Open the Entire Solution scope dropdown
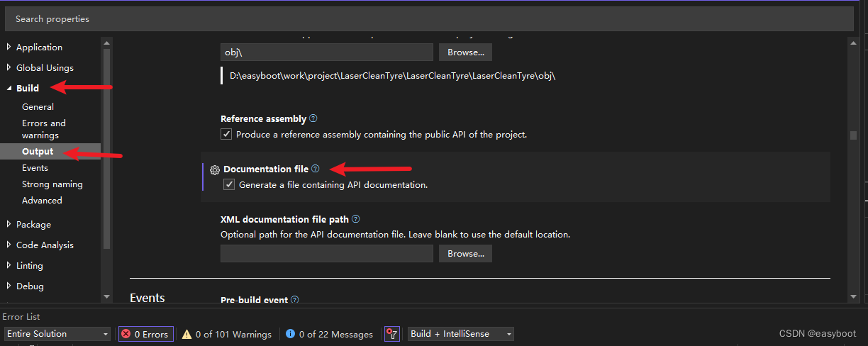 pos(57,334)
